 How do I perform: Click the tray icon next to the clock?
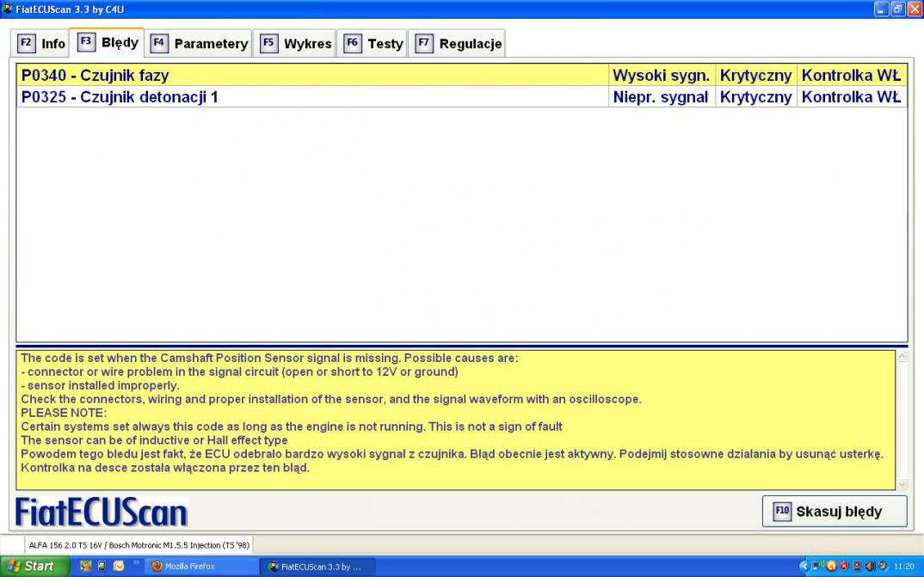tap(882, 567)
